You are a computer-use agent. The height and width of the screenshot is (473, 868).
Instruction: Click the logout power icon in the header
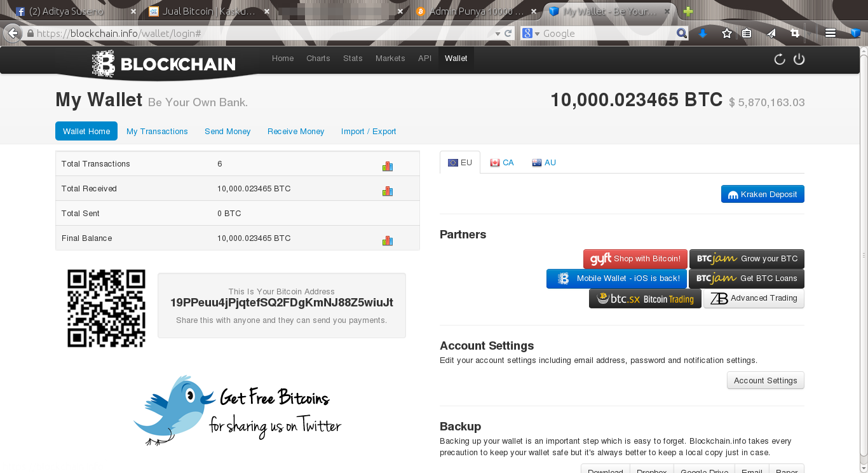click(x=799, y=59)
